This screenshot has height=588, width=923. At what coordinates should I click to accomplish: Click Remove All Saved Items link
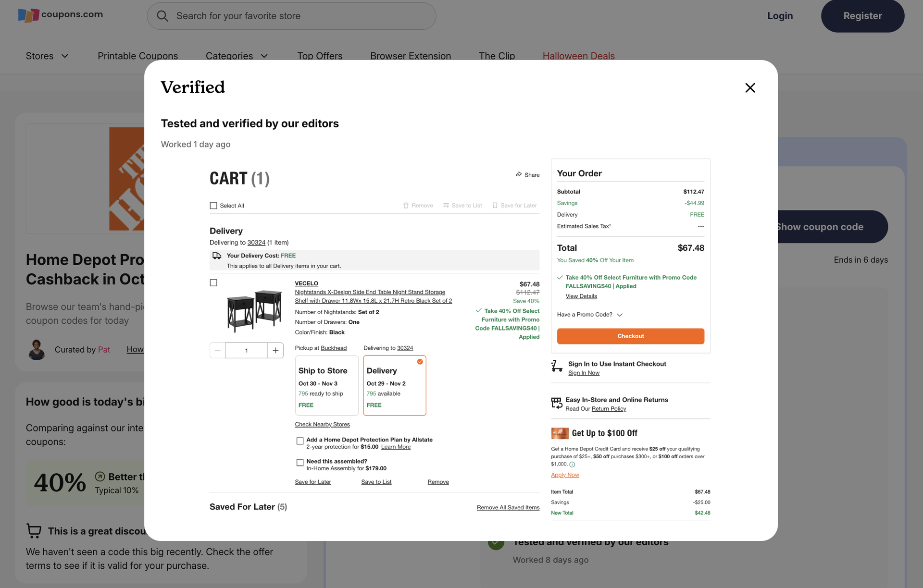[x=508, y=508]
